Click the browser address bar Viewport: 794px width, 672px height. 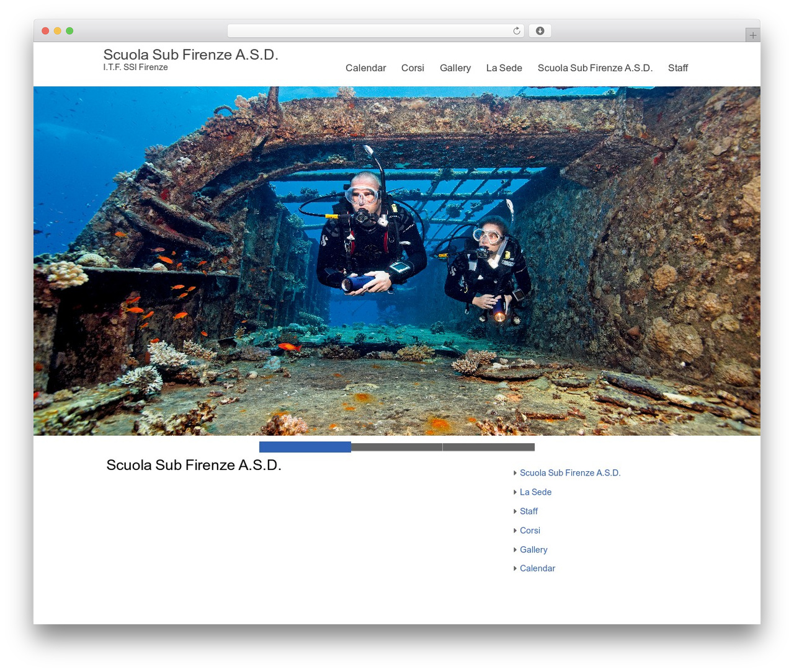coord(375,31)
